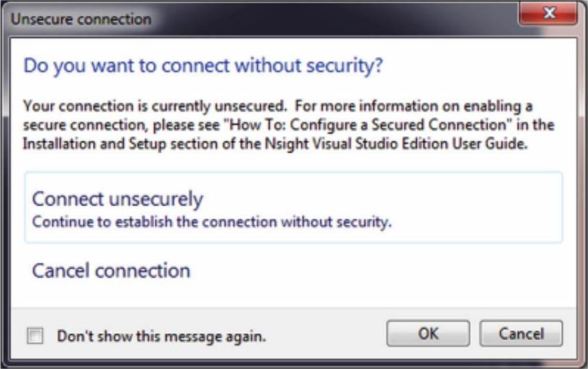Click the blank space right of Cancel connection
The width and height of the screenshot is (588, 369).
378,271
